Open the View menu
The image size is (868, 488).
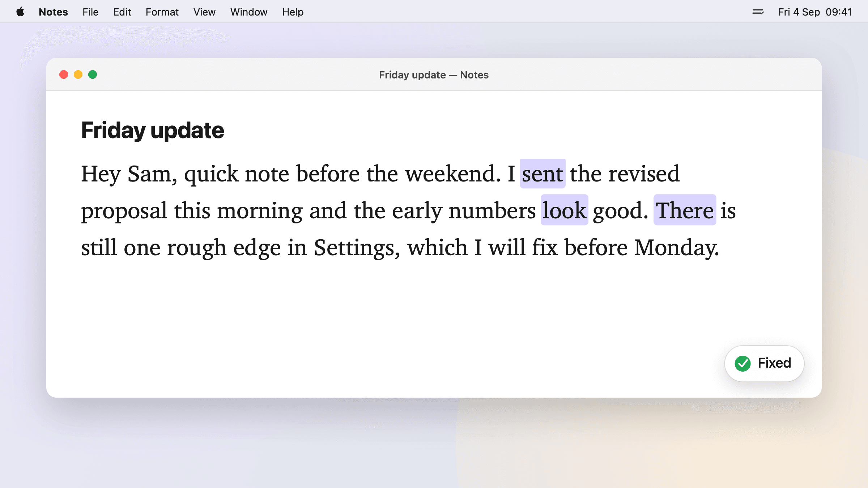point(204,12)
